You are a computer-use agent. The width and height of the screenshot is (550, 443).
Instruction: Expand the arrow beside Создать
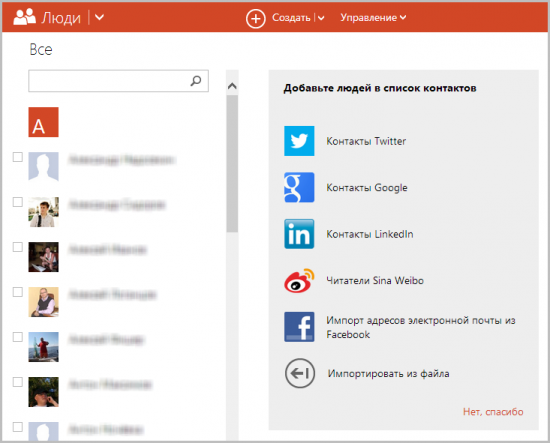tap(321, 18)
